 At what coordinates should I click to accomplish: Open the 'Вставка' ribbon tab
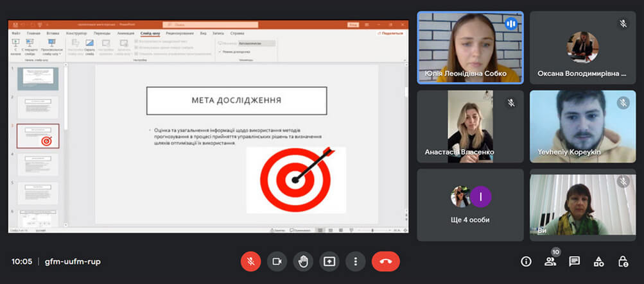pyautogui.click(x=53, y=33)
